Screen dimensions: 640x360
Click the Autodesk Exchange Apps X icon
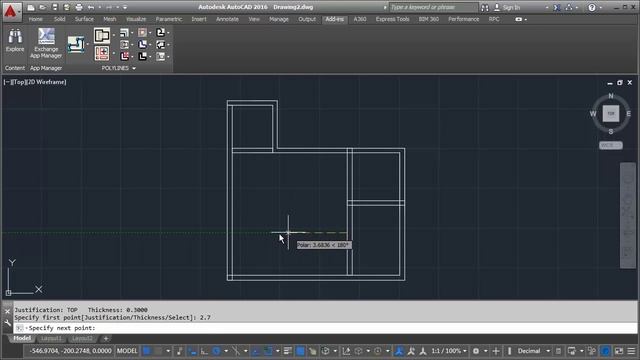click(x=557, y=7)
